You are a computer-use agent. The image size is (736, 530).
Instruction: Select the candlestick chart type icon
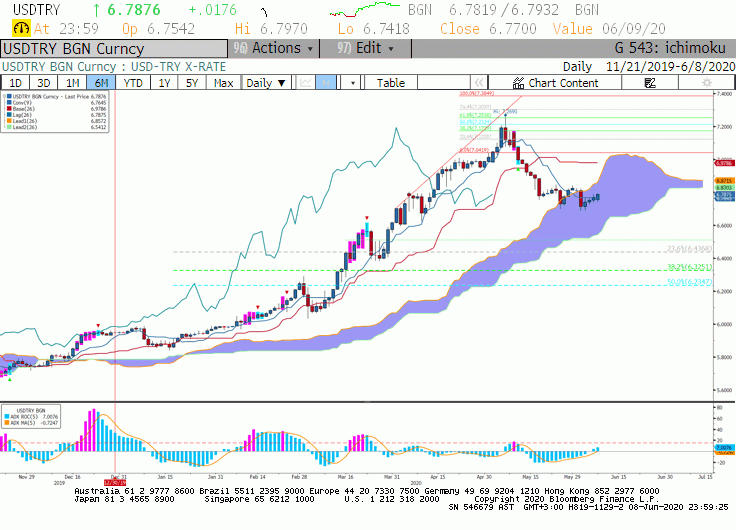(326, 83)
